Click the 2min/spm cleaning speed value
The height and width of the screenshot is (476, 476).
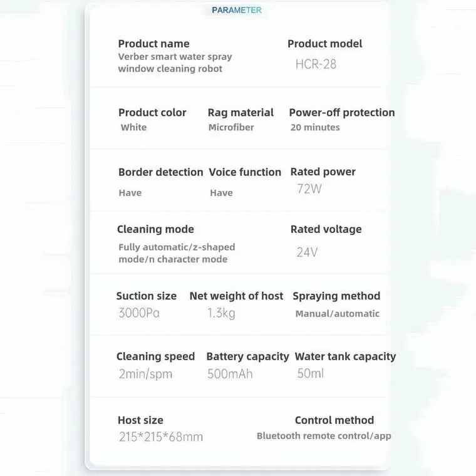[x=145, y=375]
